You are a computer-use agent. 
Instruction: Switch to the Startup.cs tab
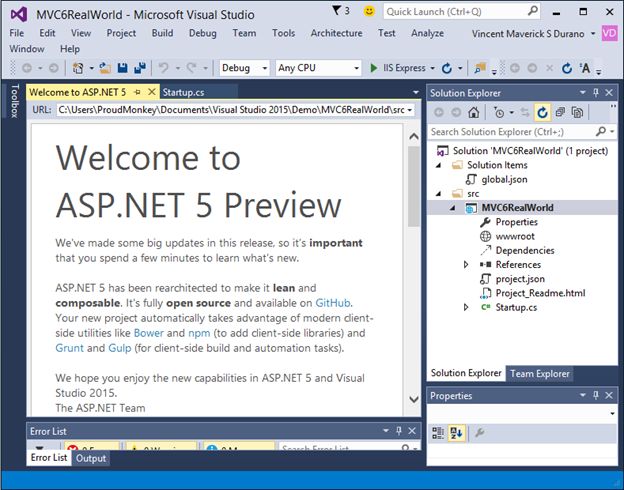(x=183, y=92)
